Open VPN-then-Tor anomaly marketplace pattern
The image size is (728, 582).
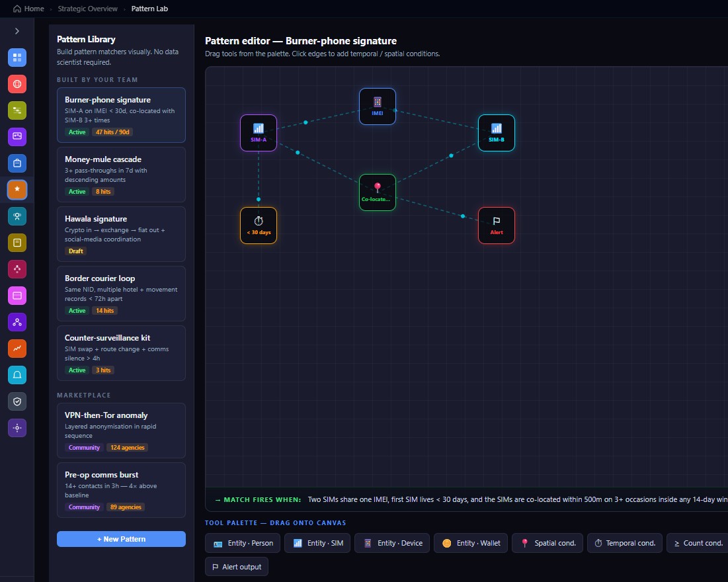coord(121,431)
